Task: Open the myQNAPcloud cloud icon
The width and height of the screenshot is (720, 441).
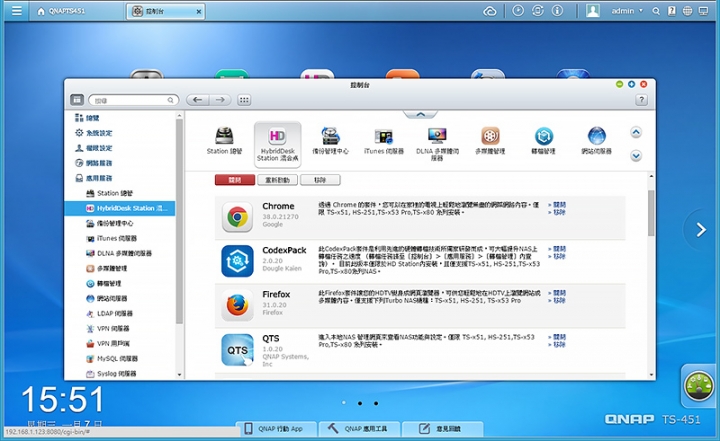Action: click(x=490, y=11)
